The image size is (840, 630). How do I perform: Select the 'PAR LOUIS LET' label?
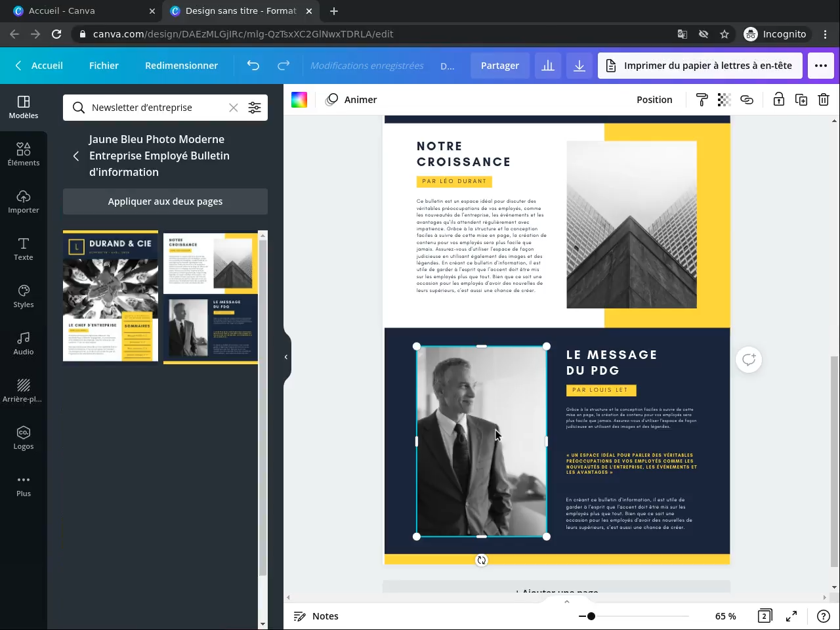click(x=600, y=390)
